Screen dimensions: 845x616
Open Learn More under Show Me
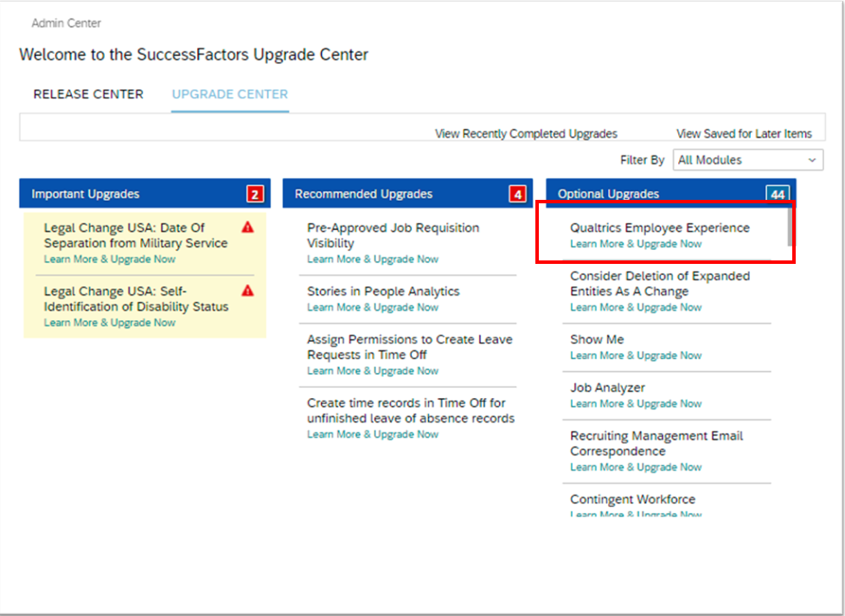636,356
